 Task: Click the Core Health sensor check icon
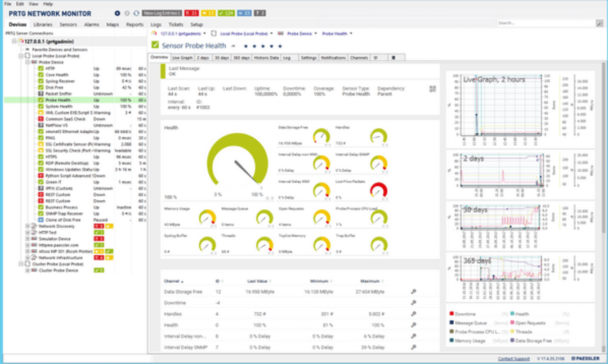point(40,74)
